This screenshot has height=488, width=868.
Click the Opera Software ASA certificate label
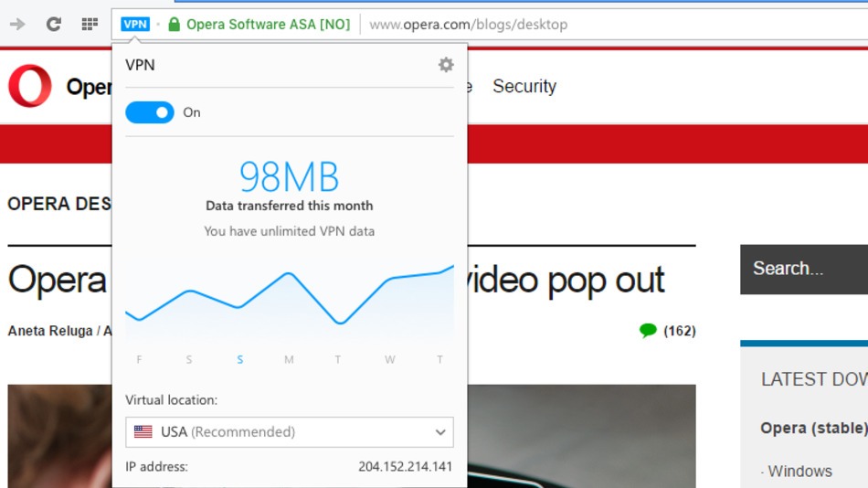tap(268, 25)
